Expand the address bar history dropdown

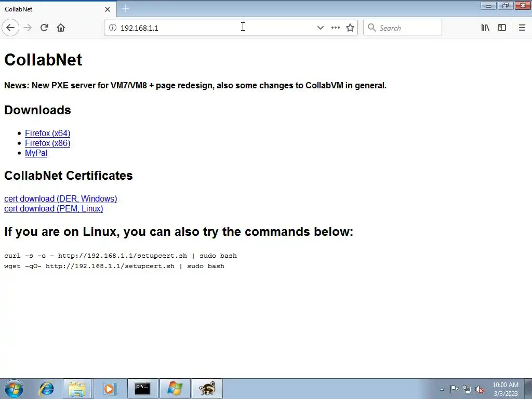click(320, 28)
